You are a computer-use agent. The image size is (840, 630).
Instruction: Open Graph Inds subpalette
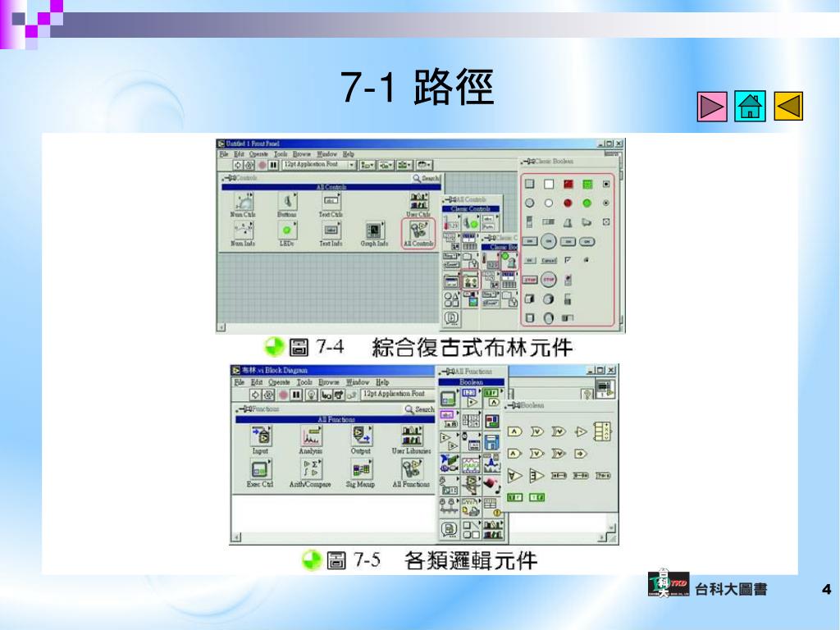pyautogui.click(x=374, y=234)
